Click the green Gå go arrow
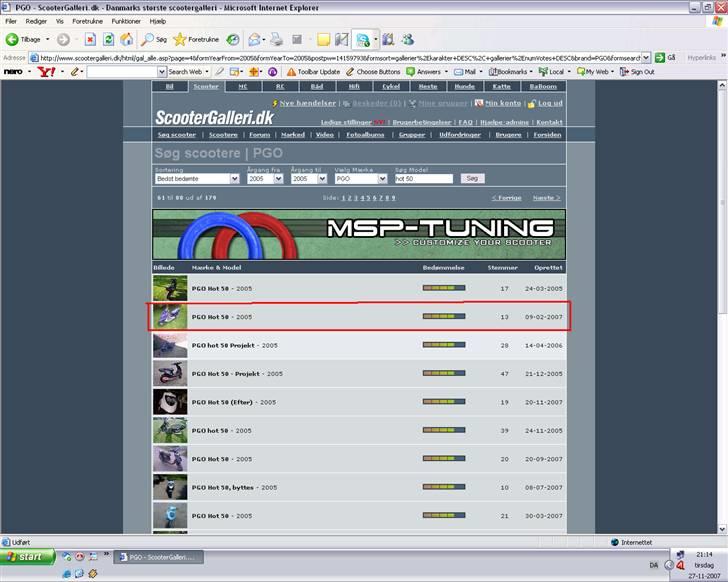 point(659,58)
